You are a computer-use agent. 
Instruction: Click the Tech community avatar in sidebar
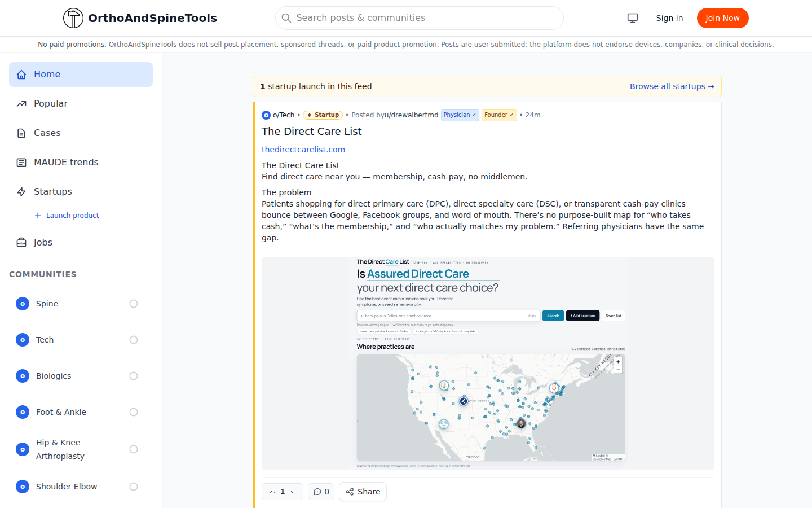23,340
